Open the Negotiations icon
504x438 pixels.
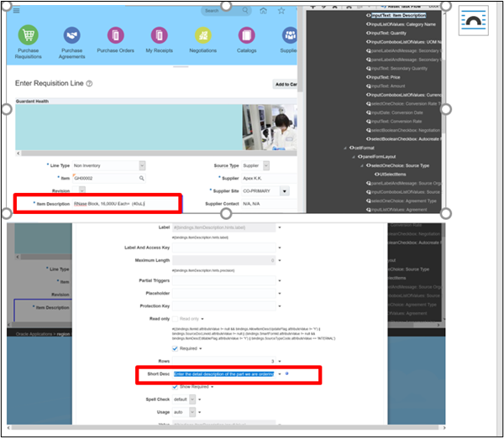(x=202, y=35)
